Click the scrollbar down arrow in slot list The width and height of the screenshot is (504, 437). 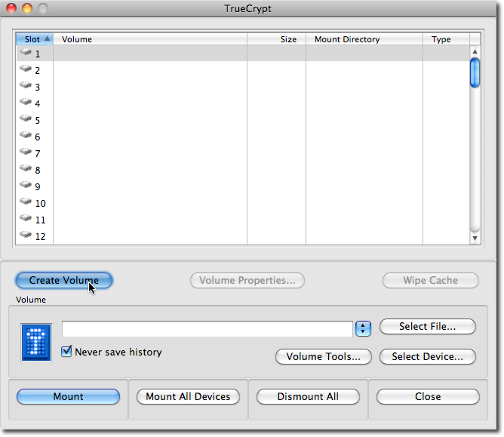475,239
